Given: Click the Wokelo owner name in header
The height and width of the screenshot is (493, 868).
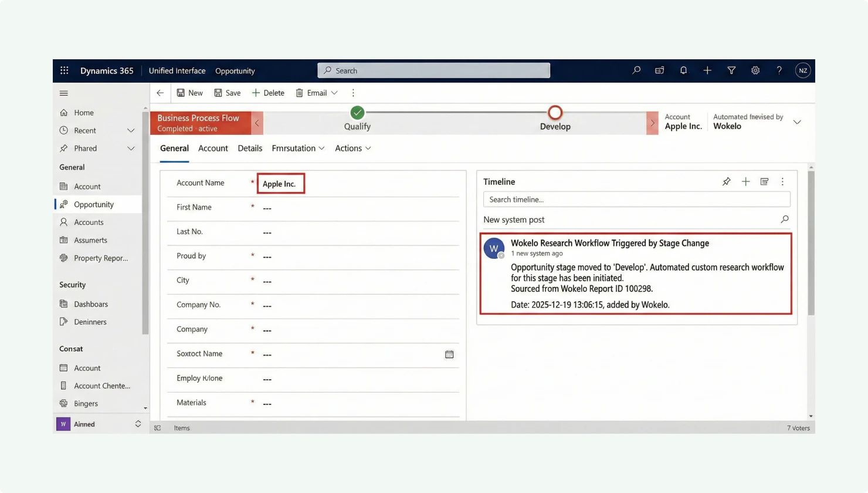Looking at the screenshot, I should pyautogui.click(x=727, y=126).
